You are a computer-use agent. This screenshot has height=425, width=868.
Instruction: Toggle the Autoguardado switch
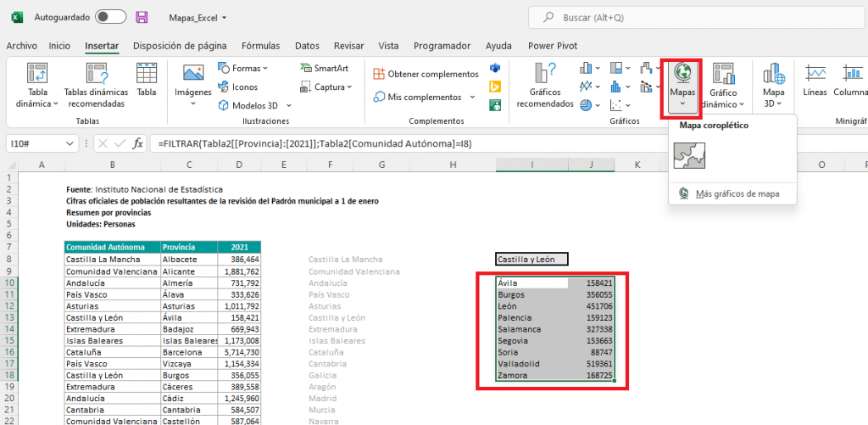pos(110,17)
